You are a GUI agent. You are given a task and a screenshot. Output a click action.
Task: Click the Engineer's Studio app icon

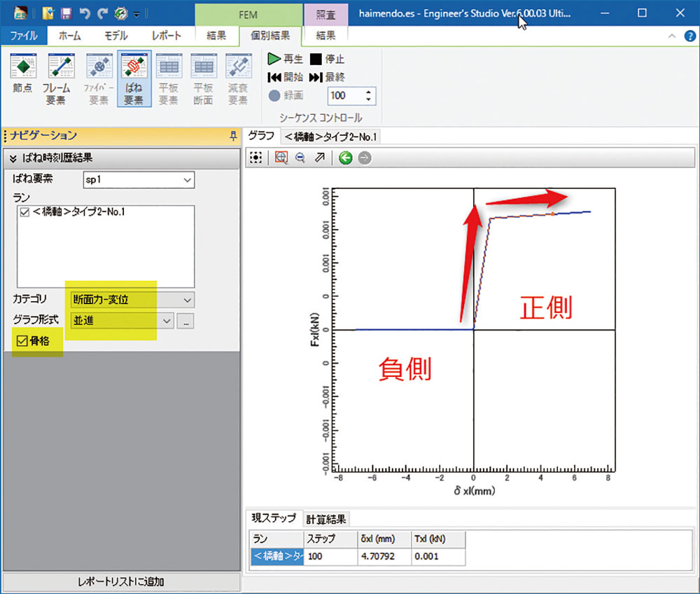20,13
